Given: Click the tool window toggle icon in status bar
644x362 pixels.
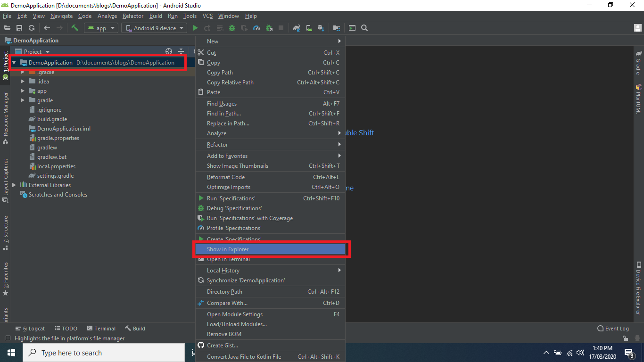Looking at the screenshot, I should point(7,338).
